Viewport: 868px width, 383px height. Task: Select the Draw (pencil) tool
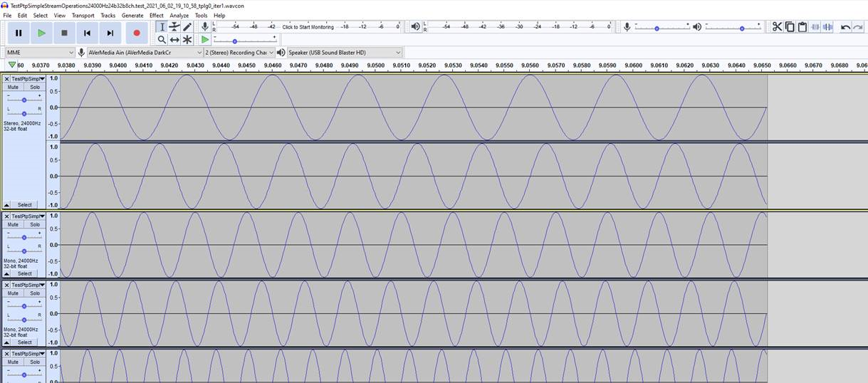(187, 27)
